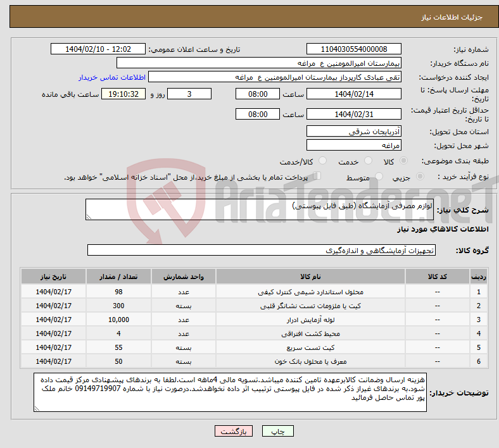This screenshot has height=448, width=499.
Task: Click the need number field 1104030554000008
Action: coord(353,49)
